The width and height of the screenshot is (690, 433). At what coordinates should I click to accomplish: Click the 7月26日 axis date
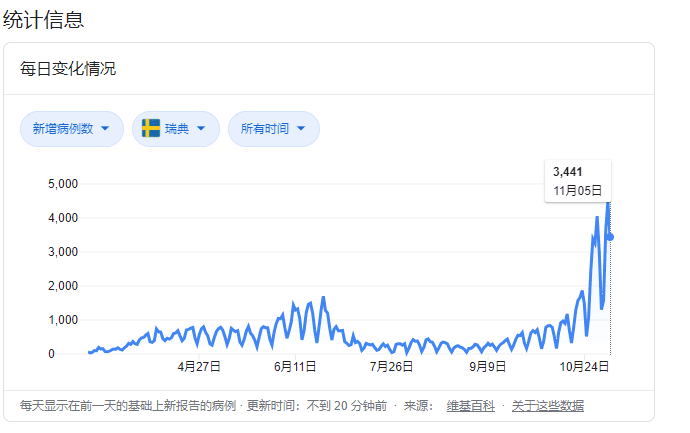click(x=392, y=367)
